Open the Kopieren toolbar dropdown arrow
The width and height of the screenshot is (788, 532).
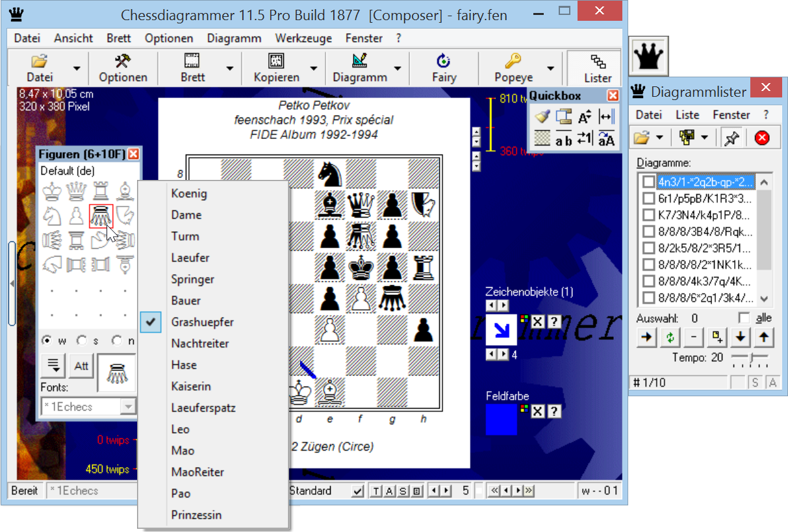(314, 68)
